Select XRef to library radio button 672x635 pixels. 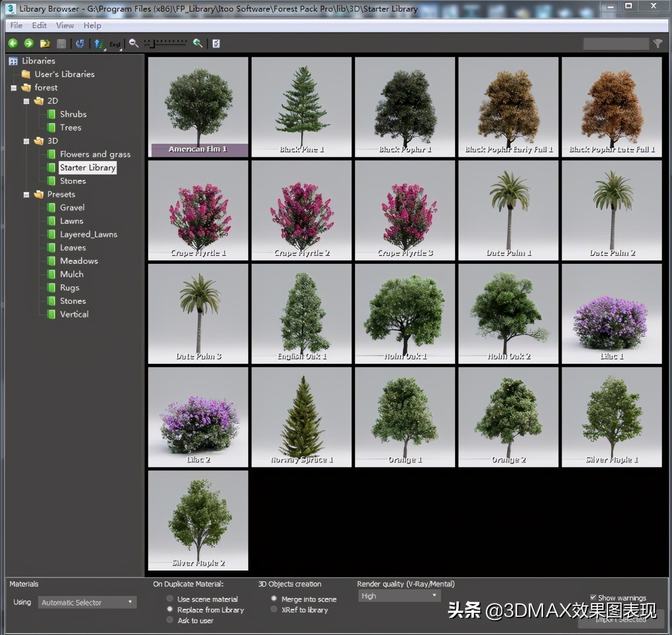point(274,610)
